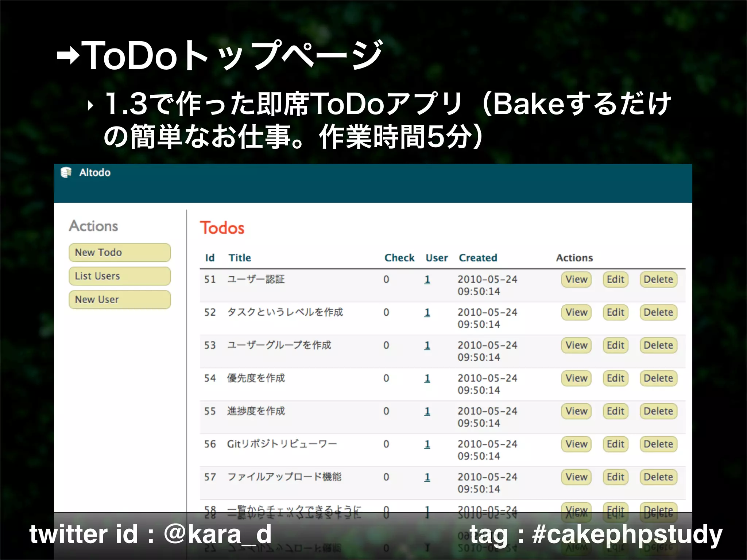
Task: Click the Altodo site title
Action: point(95,172)
